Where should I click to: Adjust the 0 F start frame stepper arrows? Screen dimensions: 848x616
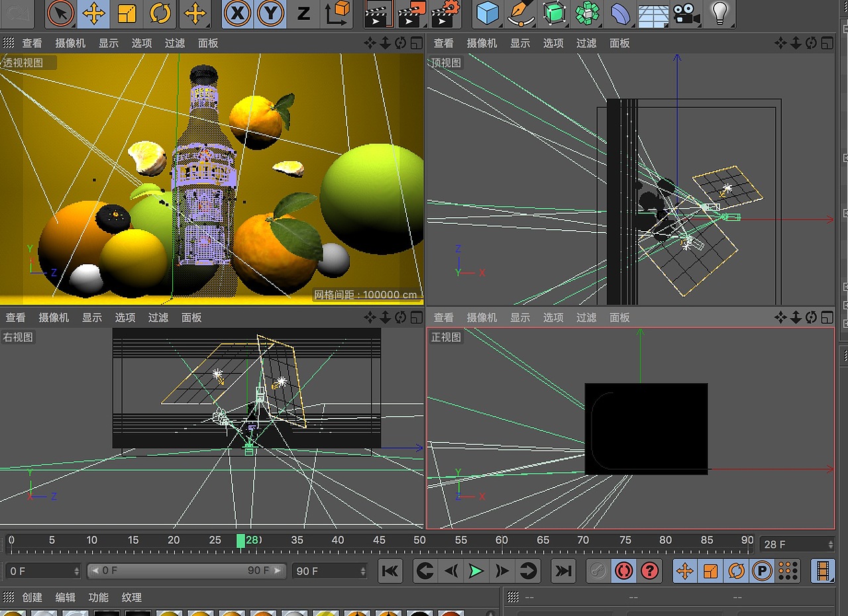click(x=77, y=570)
